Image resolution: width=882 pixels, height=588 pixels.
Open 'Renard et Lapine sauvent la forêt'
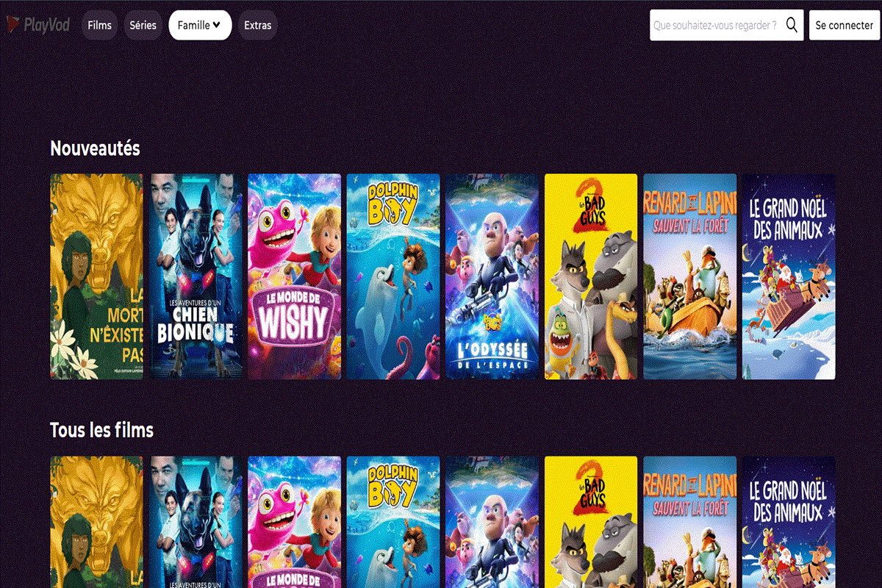tap(689, 278)
